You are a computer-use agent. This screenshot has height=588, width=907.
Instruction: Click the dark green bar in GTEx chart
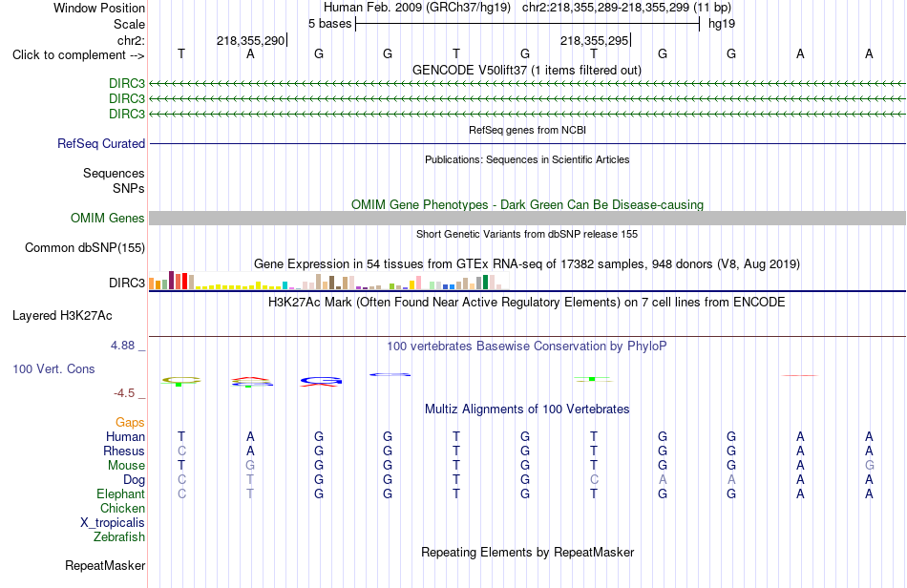(485, 283)
